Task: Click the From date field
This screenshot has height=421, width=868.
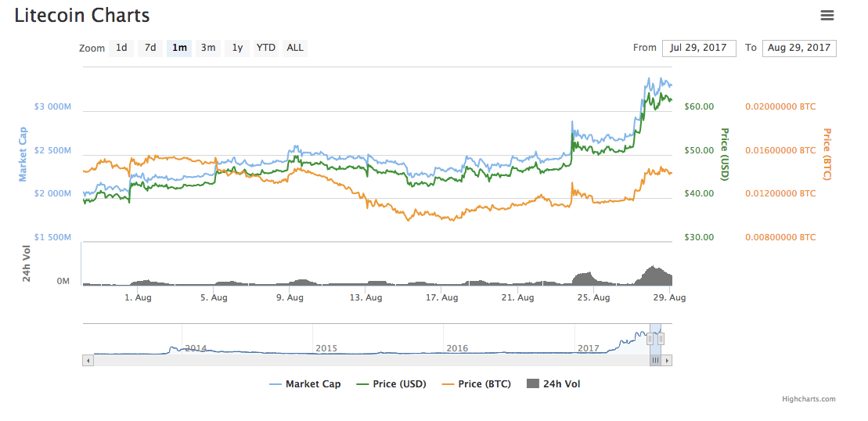Action: pos(699,48)
